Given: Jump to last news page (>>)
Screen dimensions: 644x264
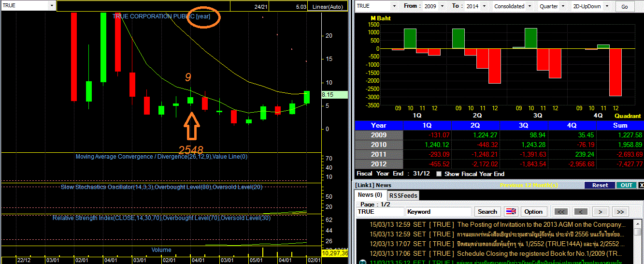Looking at the screenshot, I should point(621,211).
